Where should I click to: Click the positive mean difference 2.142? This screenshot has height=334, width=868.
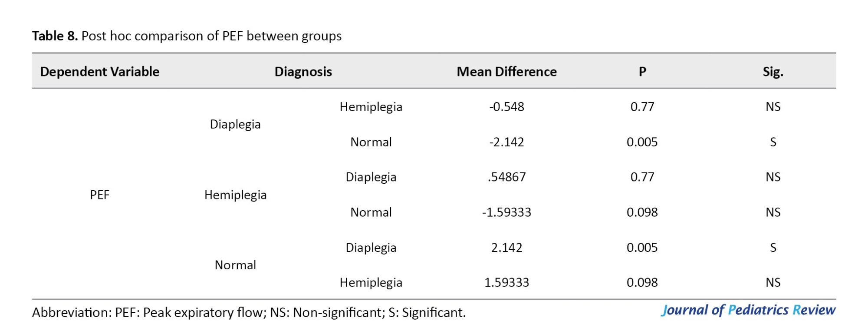(x=506, y=248)
